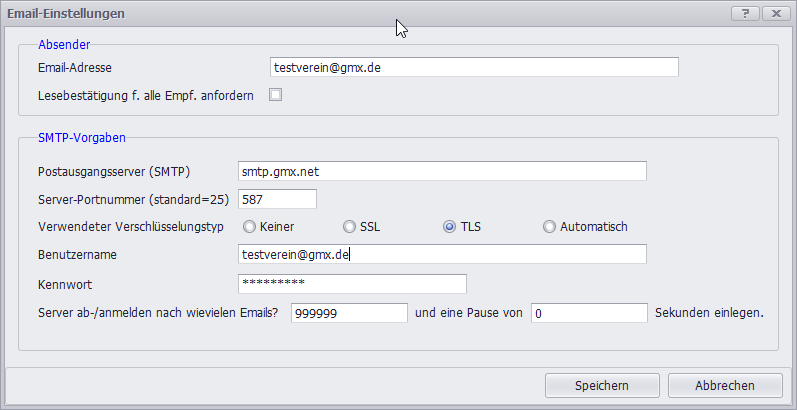Click into the Benutzername text field
The image size is (797, 410).
440,255
